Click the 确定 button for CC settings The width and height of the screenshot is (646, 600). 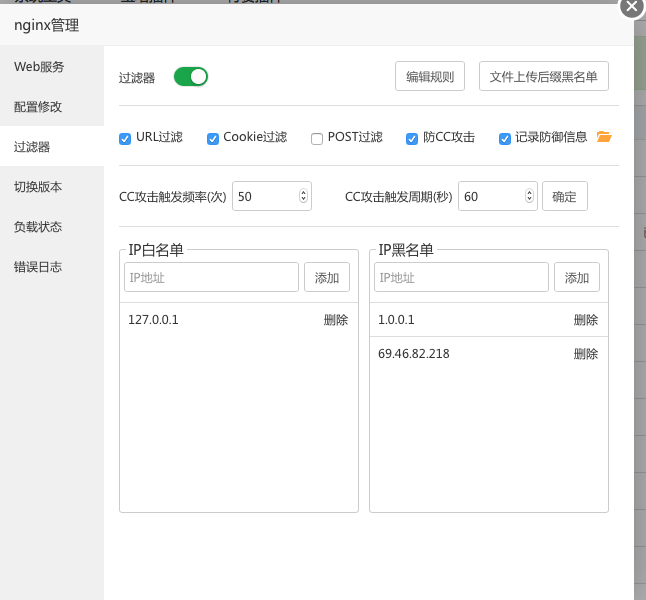point(564,196)
